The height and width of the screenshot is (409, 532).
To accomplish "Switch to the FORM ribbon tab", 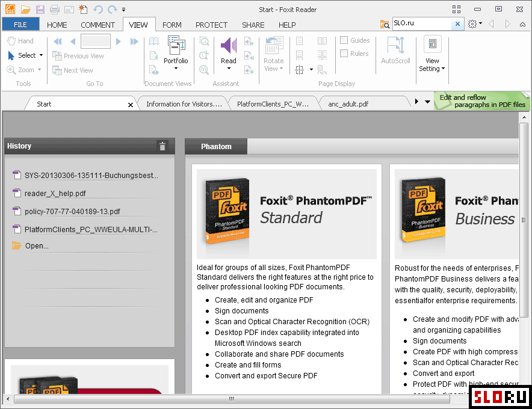I will coord(172,25).
